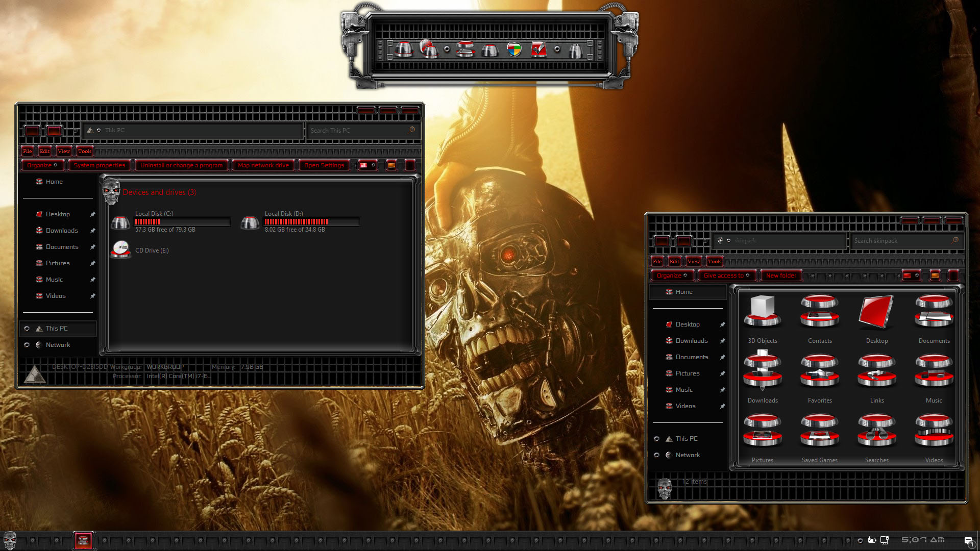Open the Saved Games folder icon
This screenshot has height=551, width=980.
[820, 431]
